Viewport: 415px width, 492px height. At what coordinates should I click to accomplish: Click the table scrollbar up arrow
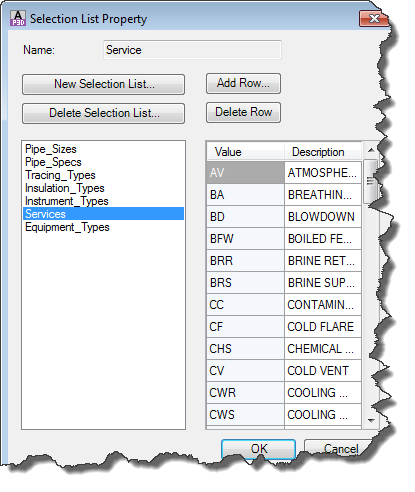[371, 150]
